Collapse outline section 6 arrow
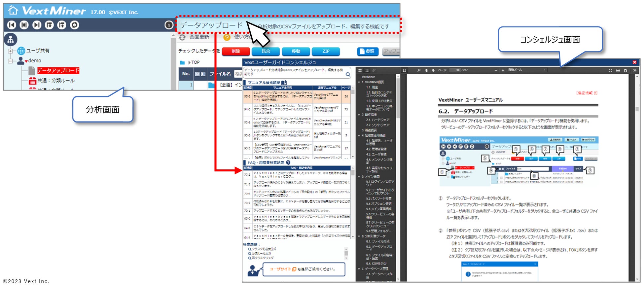 359,236
